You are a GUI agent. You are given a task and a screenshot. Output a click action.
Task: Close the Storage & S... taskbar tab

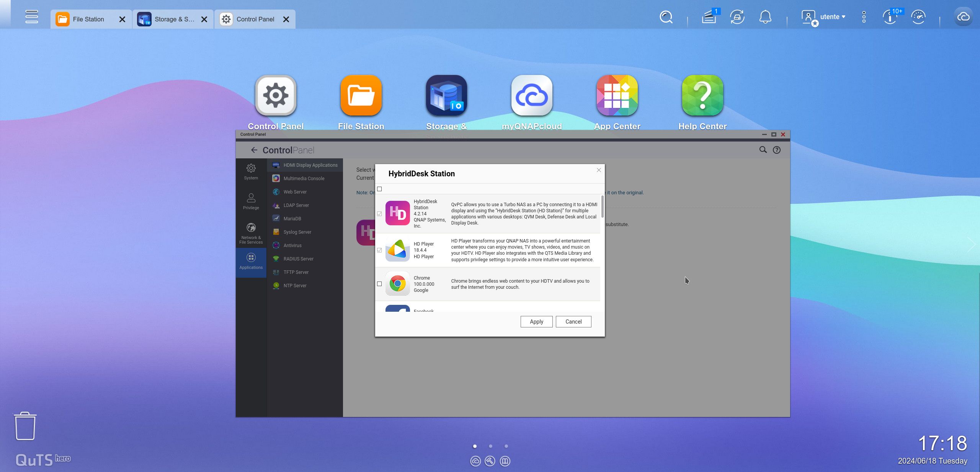[x=204, y=19]
